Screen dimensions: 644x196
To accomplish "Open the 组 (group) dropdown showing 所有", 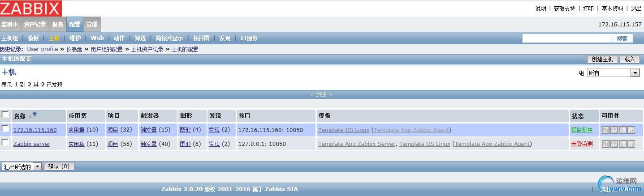I will pyautogui.click(x=613, y=73).
